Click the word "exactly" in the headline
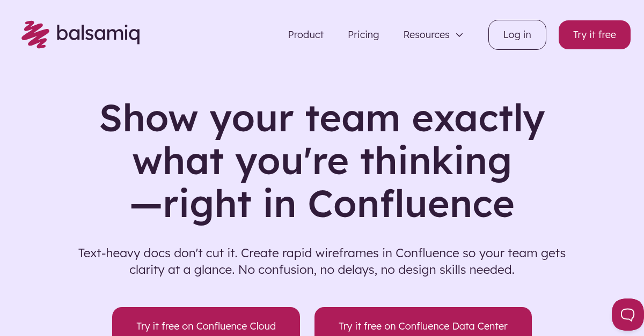 click(x=478, y=118)
